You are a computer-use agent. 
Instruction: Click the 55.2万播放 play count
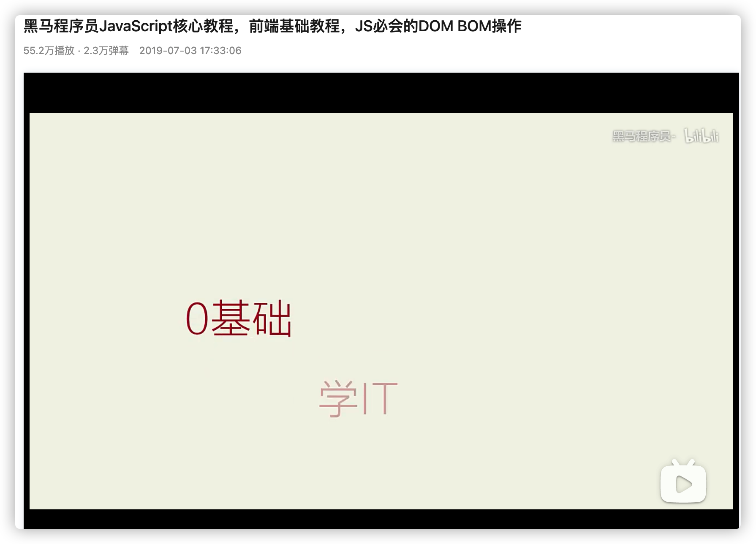click(49, 51)
